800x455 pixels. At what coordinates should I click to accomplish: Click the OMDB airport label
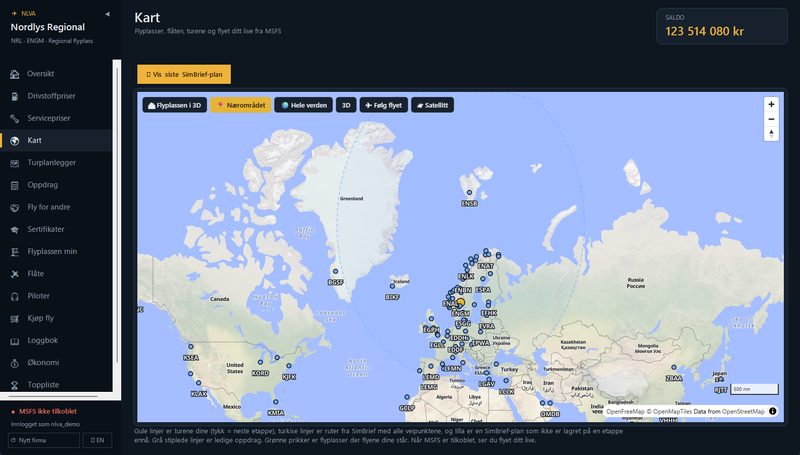pyautogui.click(x=549, y=414)
